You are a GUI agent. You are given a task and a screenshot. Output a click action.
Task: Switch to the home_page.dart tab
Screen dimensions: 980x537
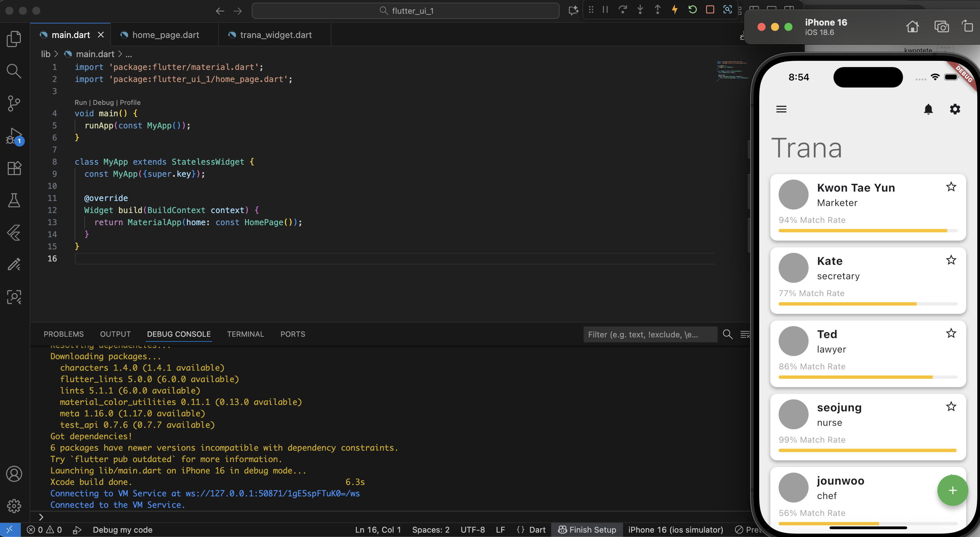(x=165, y=35)
